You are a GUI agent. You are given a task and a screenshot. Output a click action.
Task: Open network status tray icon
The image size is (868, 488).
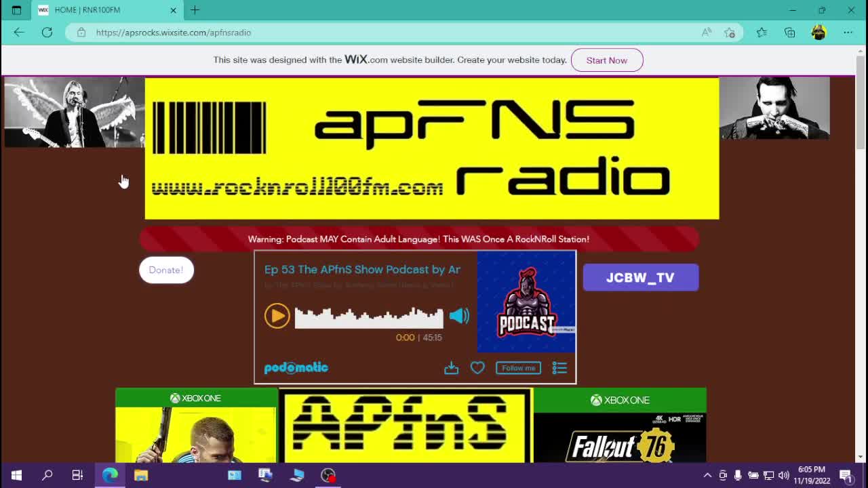coord(768,475)
